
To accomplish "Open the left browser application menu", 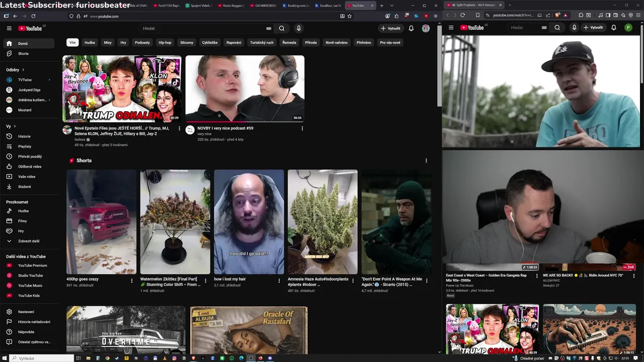I will (x=436, y=16).
